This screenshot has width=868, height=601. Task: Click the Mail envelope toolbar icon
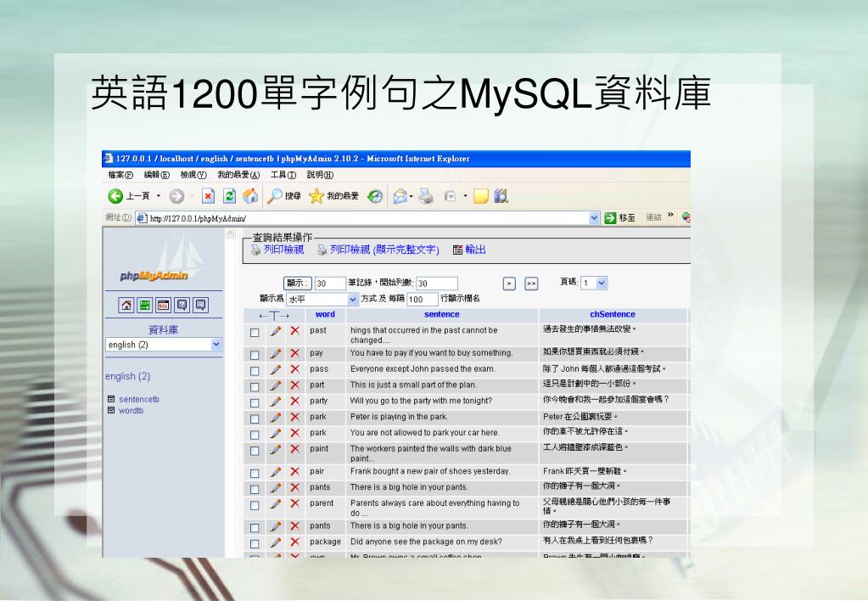[x=400, y=196]
